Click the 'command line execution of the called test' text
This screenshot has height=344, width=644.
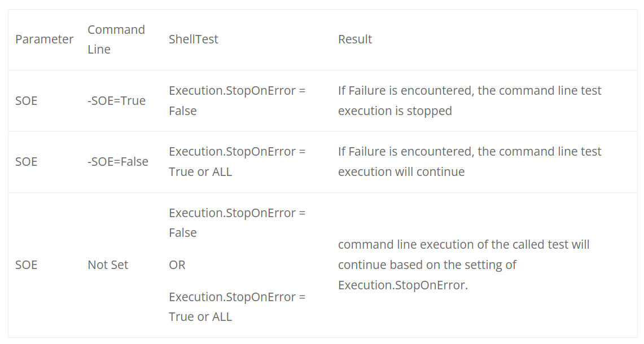pyautogui.click(x=463, y=245)
